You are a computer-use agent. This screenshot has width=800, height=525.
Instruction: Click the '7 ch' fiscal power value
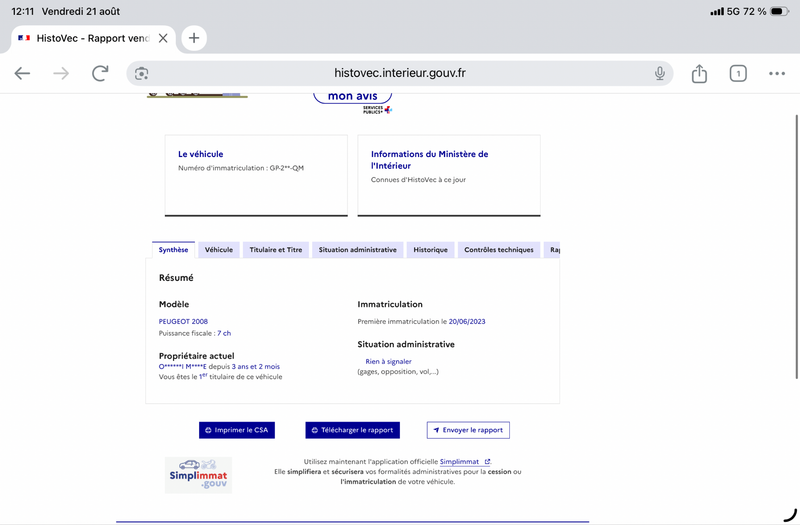click(x=224, y=333)
